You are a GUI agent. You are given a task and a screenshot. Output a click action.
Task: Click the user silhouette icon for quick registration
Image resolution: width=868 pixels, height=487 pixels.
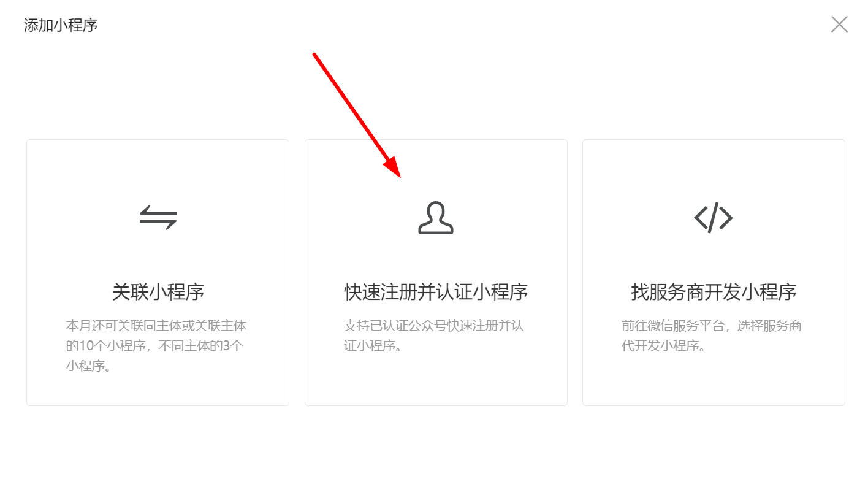tap(436, 218)
